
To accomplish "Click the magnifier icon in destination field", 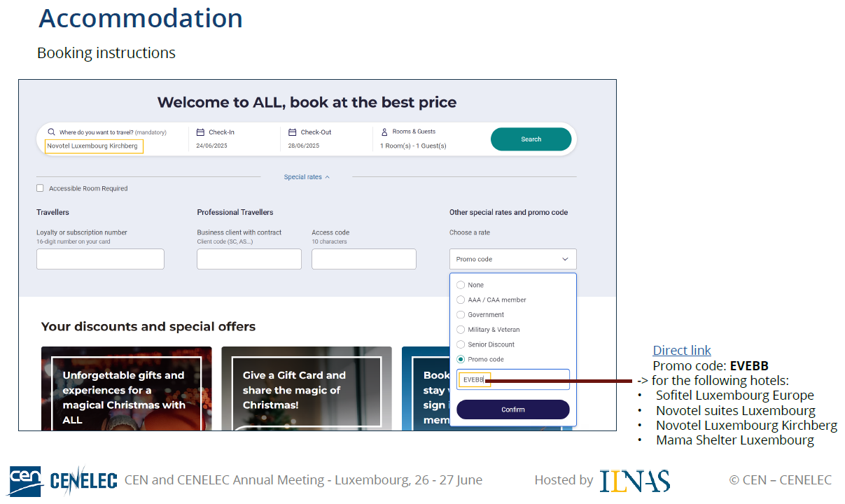I will pos(51,132).
